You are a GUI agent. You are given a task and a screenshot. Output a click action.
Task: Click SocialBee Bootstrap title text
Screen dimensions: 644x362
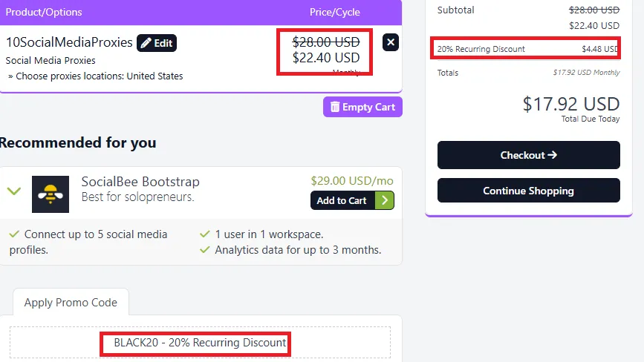pos(140,182)
